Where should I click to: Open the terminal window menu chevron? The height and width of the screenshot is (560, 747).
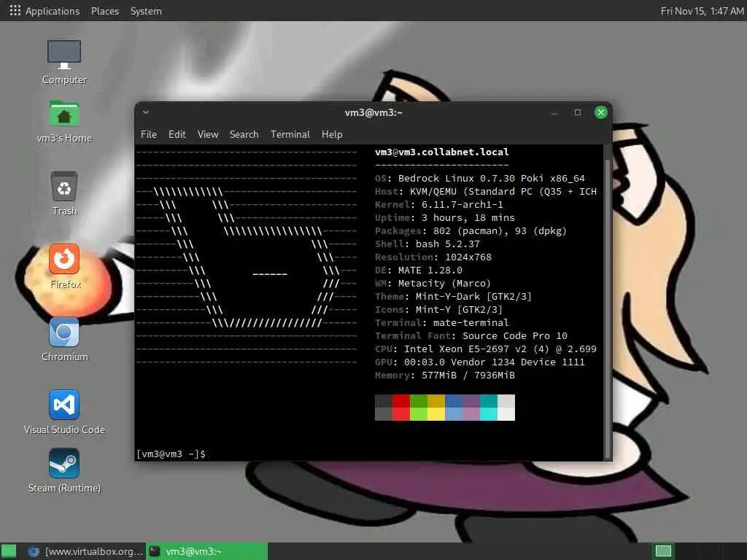click(x=146, y=112)
